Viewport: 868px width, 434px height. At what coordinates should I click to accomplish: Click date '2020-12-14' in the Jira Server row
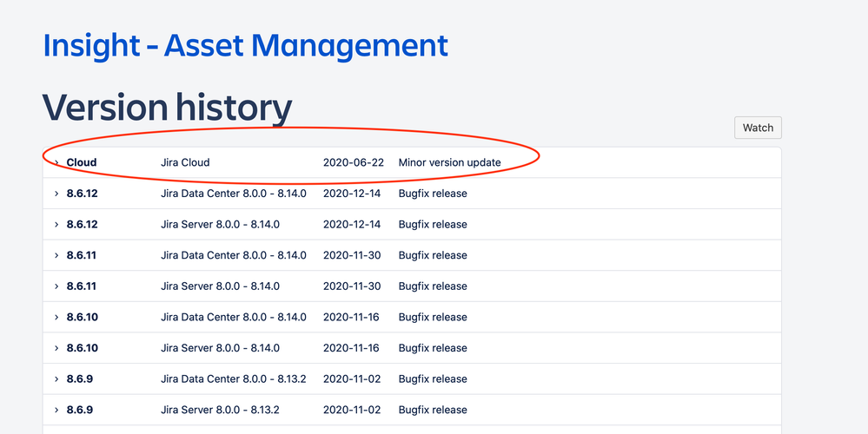pos(352,225)
